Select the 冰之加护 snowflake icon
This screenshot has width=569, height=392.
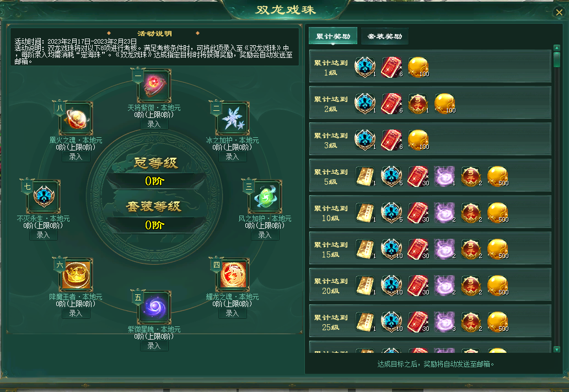tap(233, 119)
